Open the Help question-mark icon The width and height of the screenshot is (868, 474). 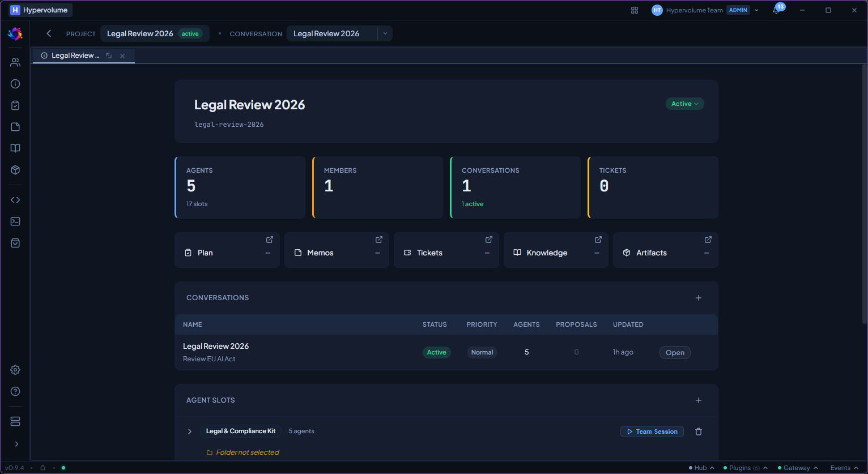pyautogui.click(x=15, y=391)
